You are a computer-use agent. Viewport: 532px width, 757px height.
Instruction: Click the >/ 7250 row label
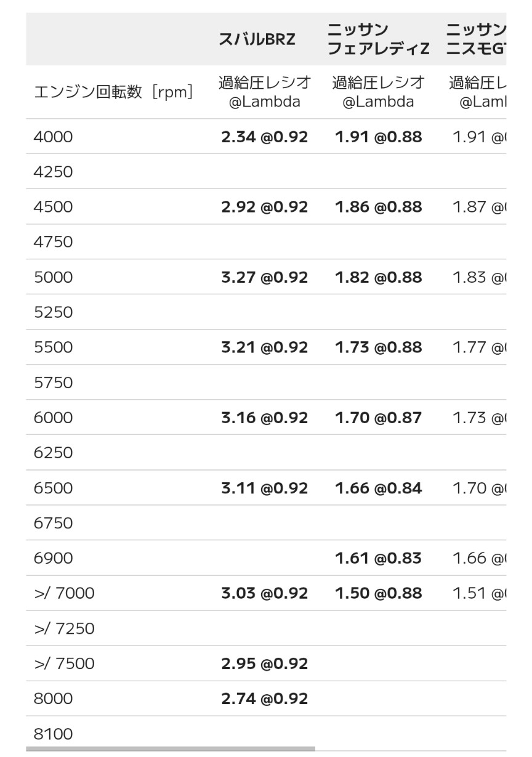(64, 628)
